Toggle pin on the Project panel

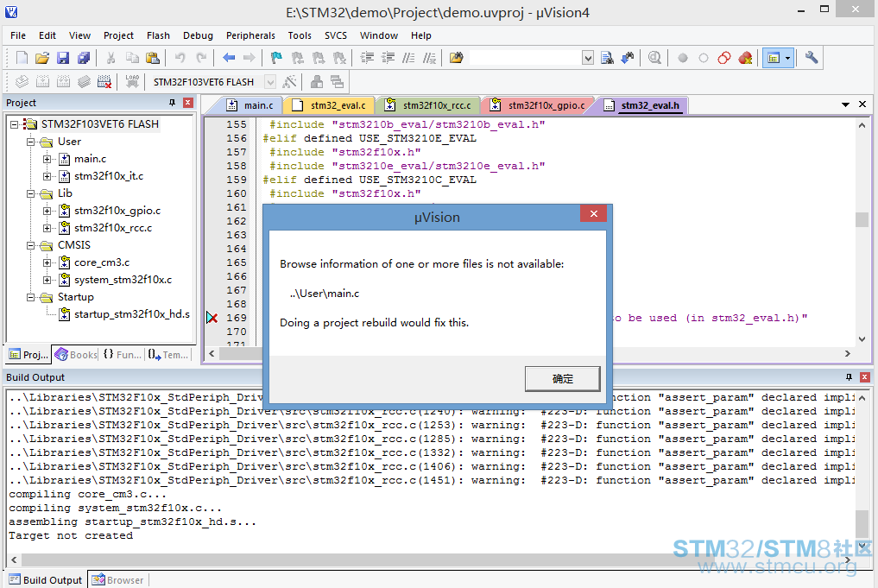click(x=172, y=103)
